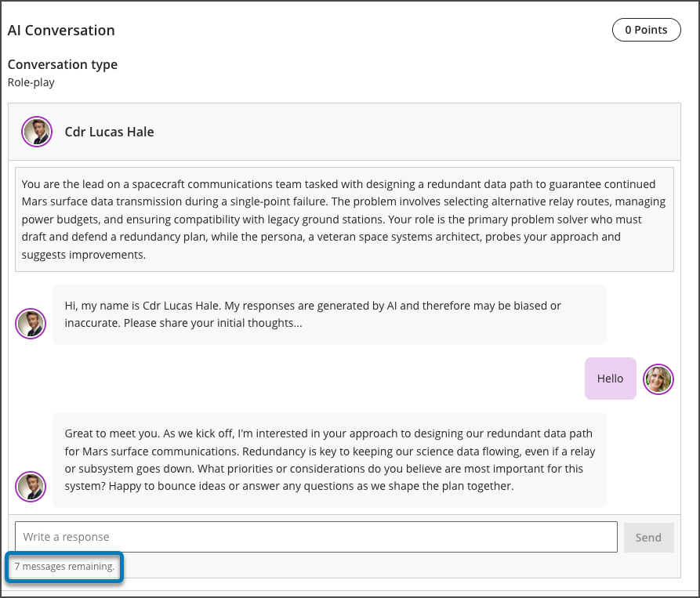The height and width of the screenshot is (598, 700).
Task: Select the persona avatar in the gray banner
Action: click(37, 132)
